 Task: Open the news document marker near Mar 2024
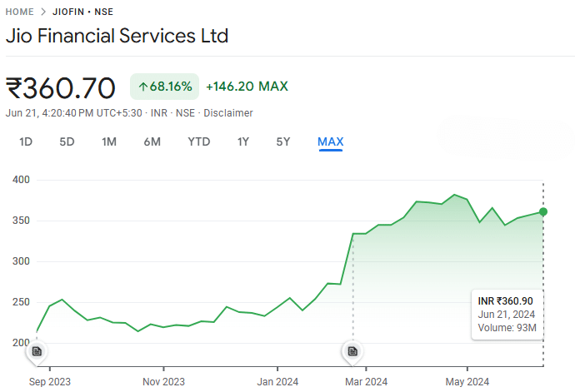(352, 351)
